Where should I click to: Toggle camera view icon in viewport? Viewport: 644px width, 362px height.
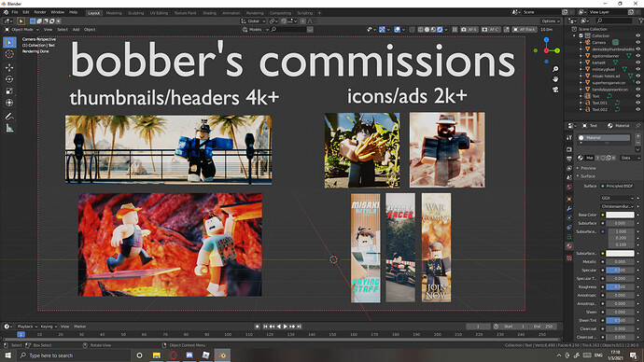(x=555, y=90)
